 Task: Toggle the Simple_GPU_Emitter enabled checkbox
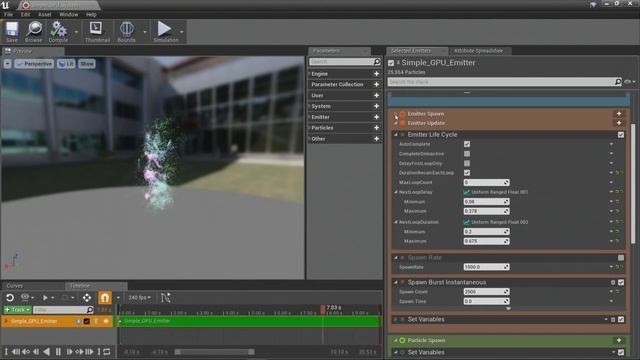391,63
